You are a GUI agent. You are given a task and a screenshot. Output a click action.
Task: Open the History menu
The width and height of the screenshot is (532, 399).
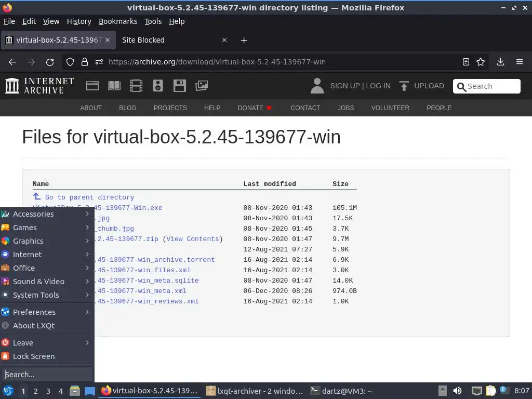click(x=79, y=21)
